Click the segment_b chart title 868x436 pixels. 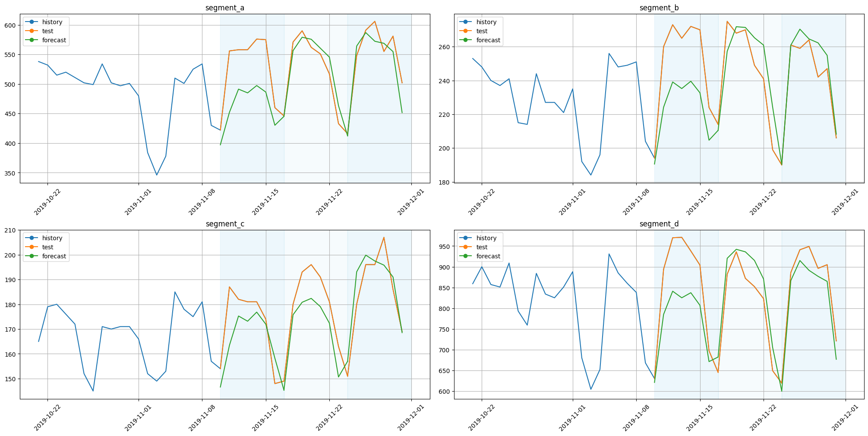(659, 8)
